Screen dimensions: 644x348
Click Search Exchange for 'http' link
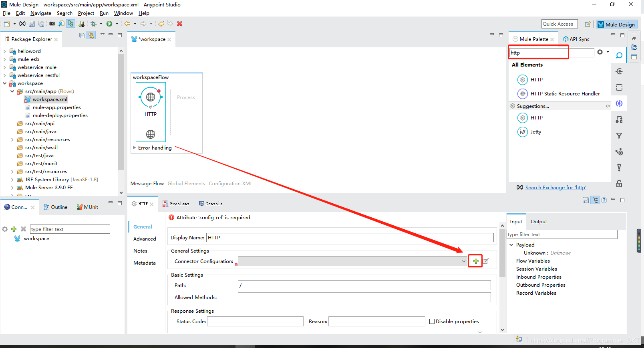point(555,187)
